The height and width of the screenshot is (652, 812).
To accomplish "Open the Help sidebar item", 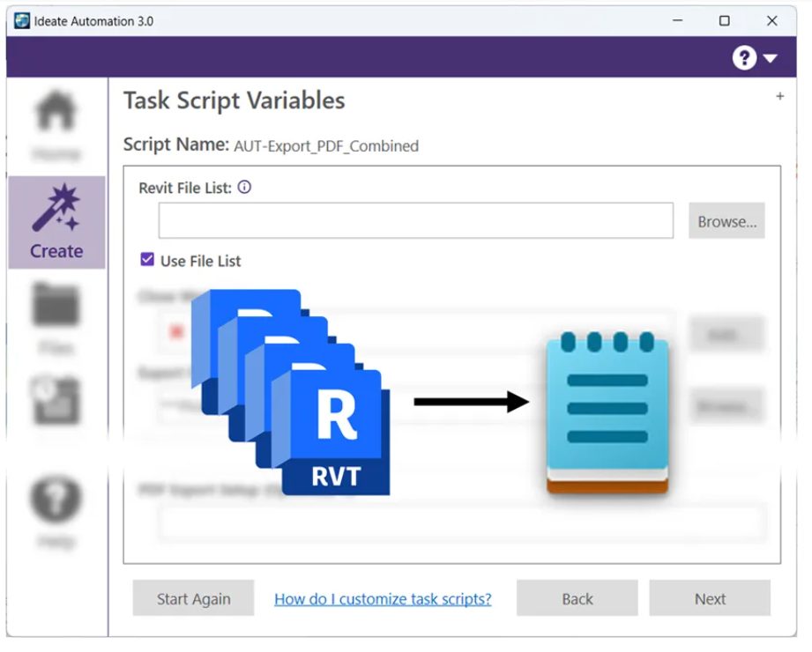I will coord(56,511).
